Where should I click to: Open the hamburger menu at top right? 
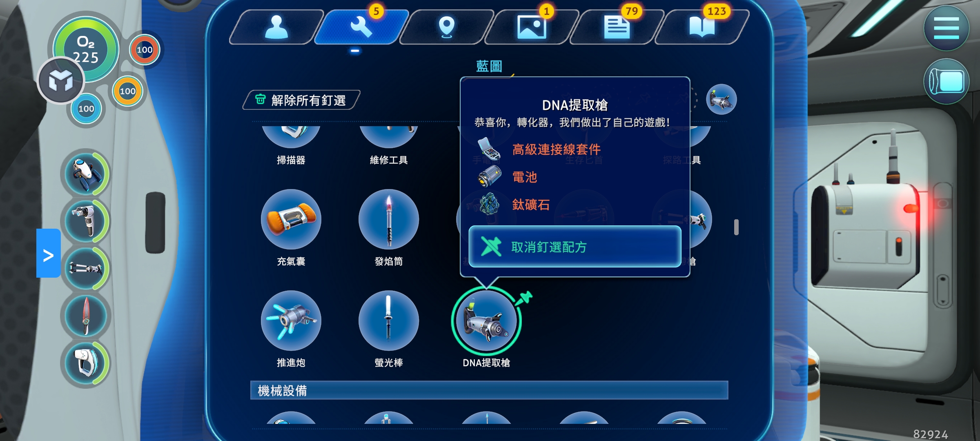(x=946, y=28)
